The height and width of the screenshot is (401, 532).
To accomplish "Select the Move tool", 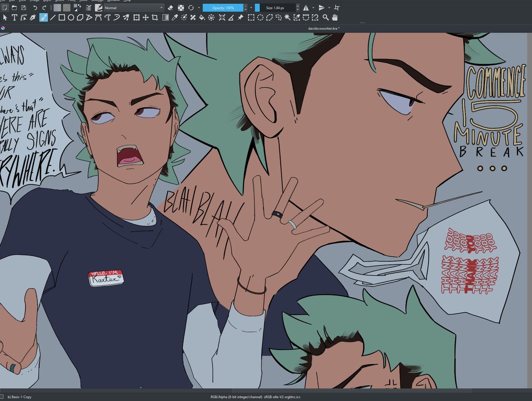I will 145,18.
